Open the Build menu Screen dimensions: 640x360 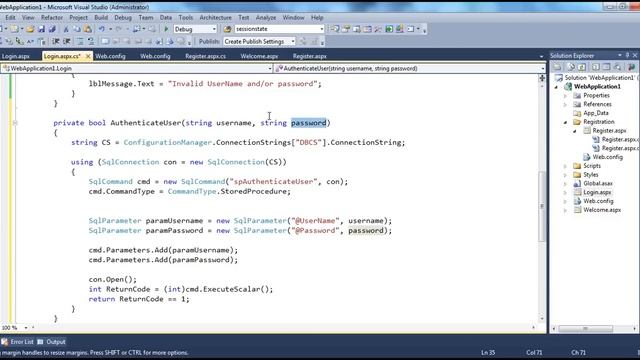(x=101, y=18)
